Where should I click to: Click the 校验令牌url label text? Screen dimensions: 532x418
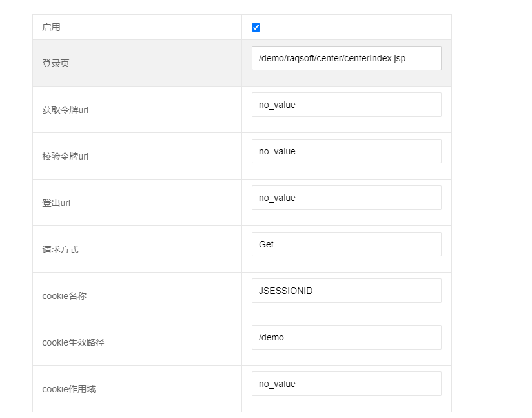65,156
